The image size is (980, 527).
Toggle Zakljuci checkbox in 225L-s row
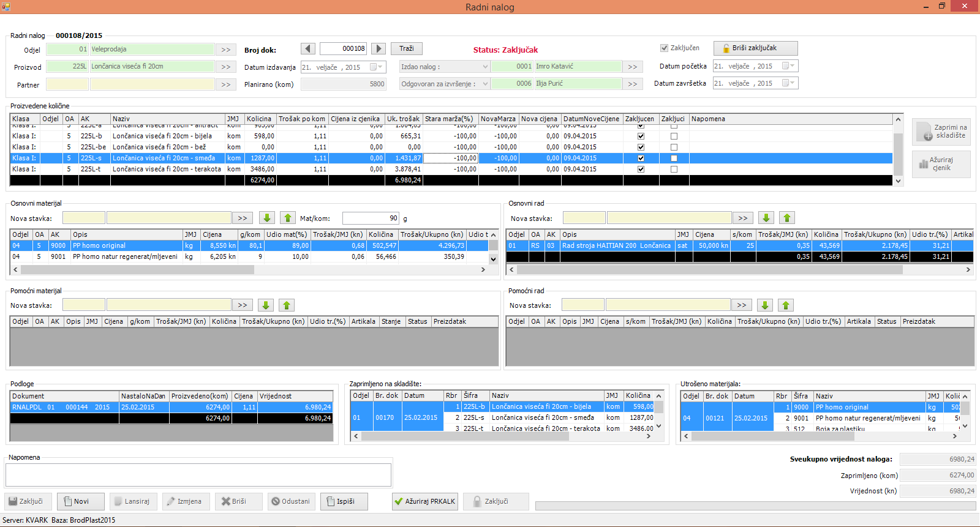coord(674,158)
